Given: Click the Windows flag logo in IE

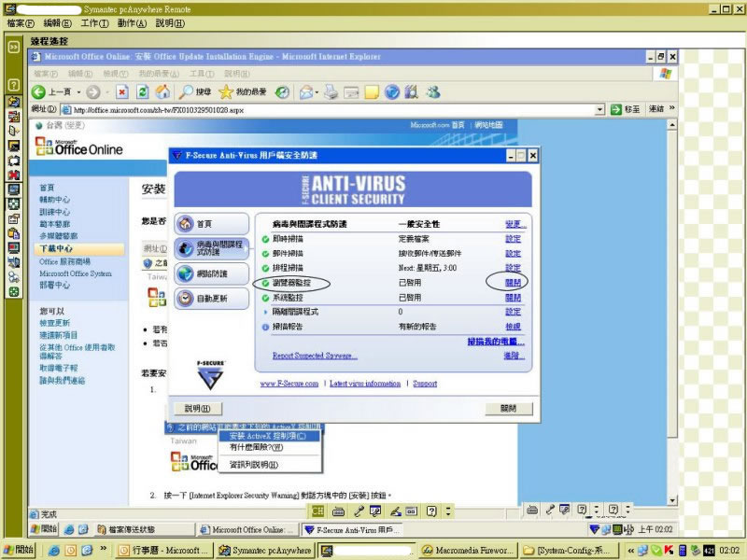Looking at the screenshot, I should point(666,74).
